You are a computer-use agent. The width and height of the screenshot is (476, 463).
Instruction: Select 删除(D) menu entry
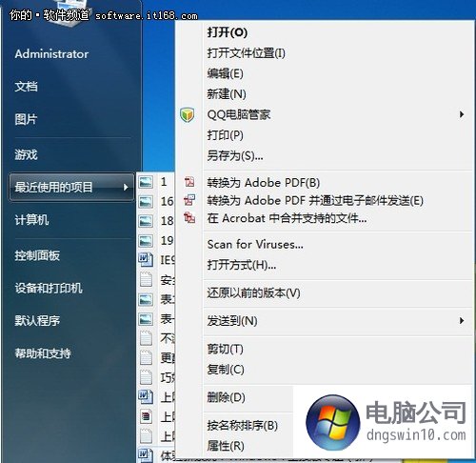pos(227,397)
